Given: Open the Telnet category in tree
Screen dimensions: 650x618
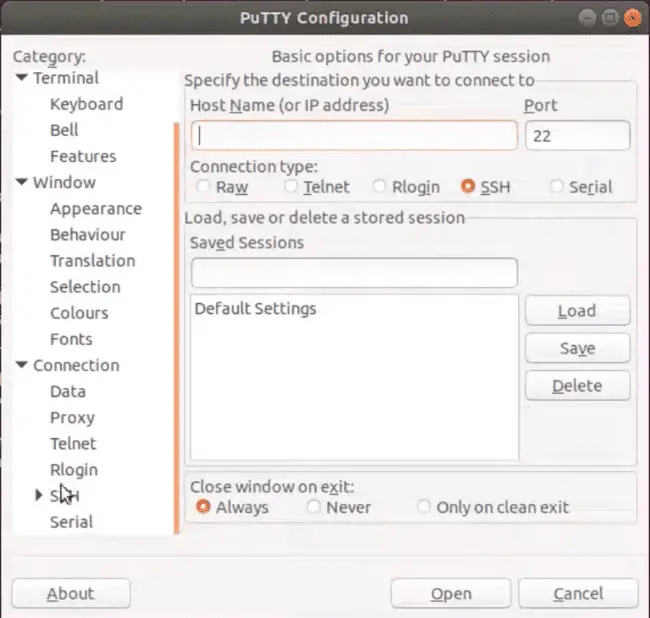Looking at the screenshot, I should pos(73,444).
